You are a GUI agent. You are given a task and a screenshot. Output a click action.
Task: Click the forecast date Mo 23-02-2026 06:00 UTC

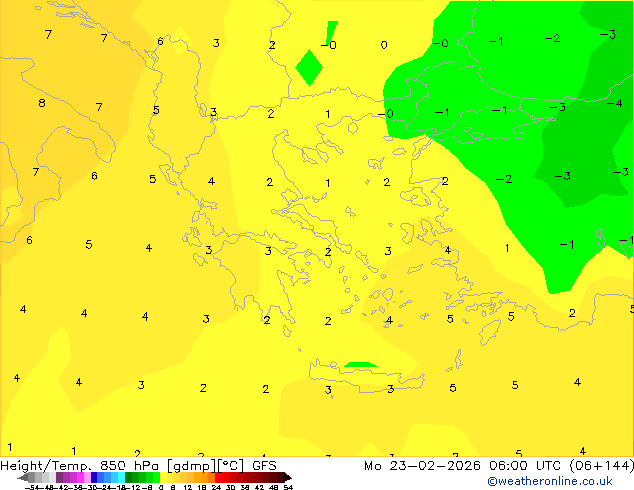[x=462, y=466]
